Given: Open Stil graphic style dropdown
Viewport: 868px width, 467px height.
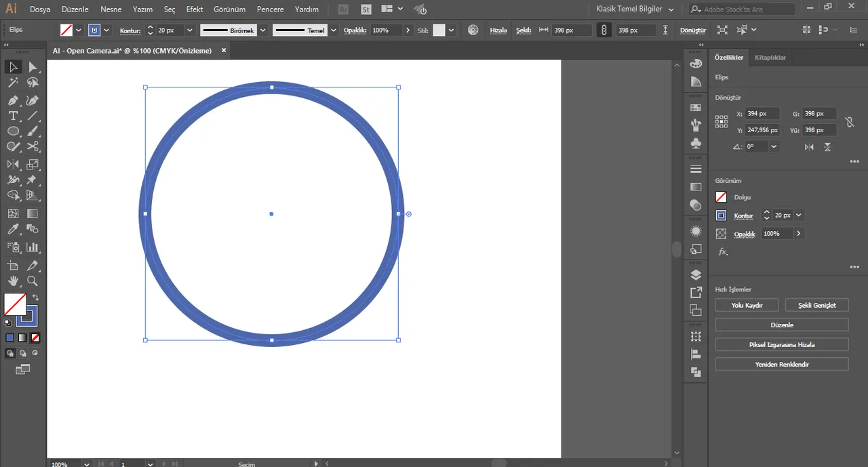Looking at the screenshot, I should coord(452,31).
